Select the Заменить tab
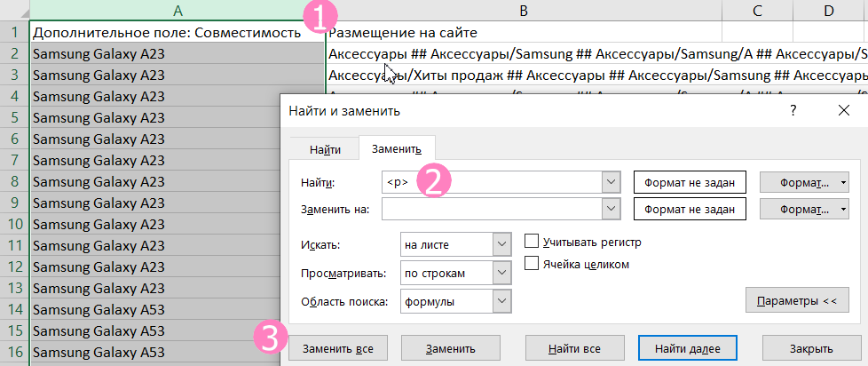Image resolution: width=868 pixels, height=366 pixels. click(x=397, y=148)
